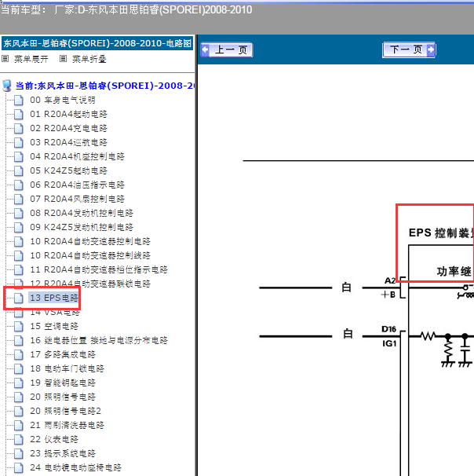Open 14 VSA电路
This screenshot has width=474, height=476.
(x=55, y=312)
